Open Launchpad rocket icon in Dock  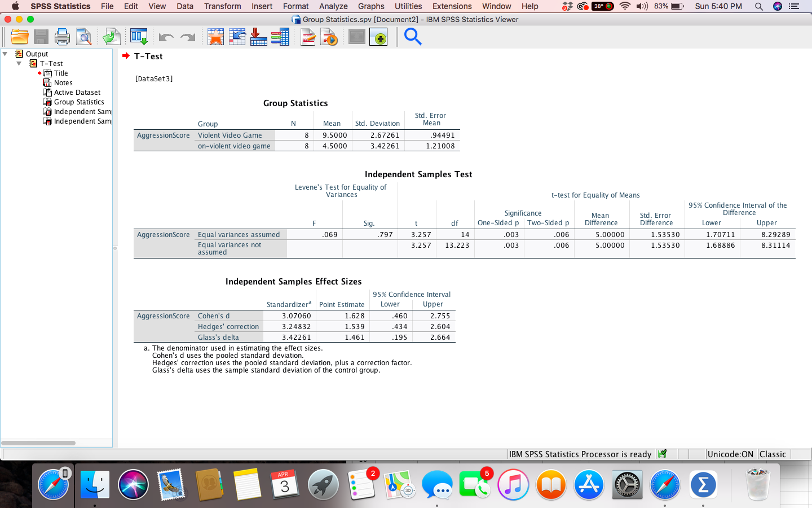[x=323, y=484]
